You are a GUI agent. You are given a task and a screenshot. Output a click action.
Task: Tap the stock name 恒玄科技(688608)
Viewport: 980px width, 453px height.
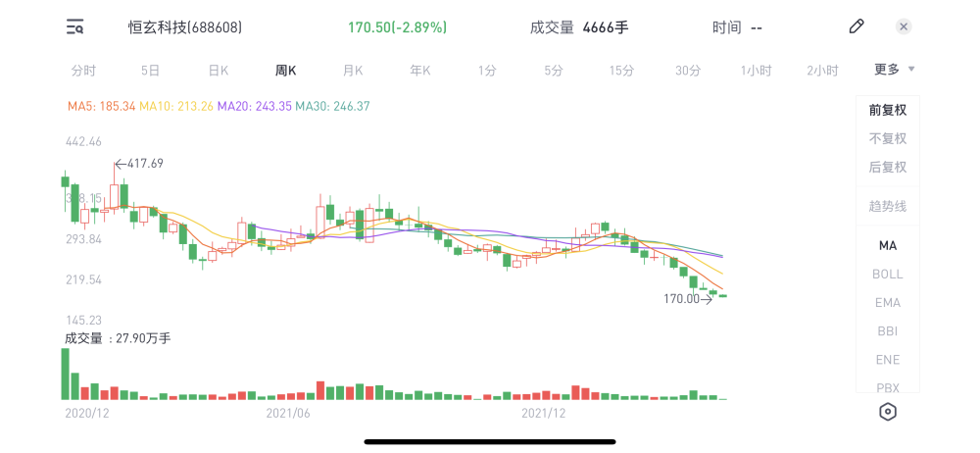pyautogui.click(x=185, y=26)
